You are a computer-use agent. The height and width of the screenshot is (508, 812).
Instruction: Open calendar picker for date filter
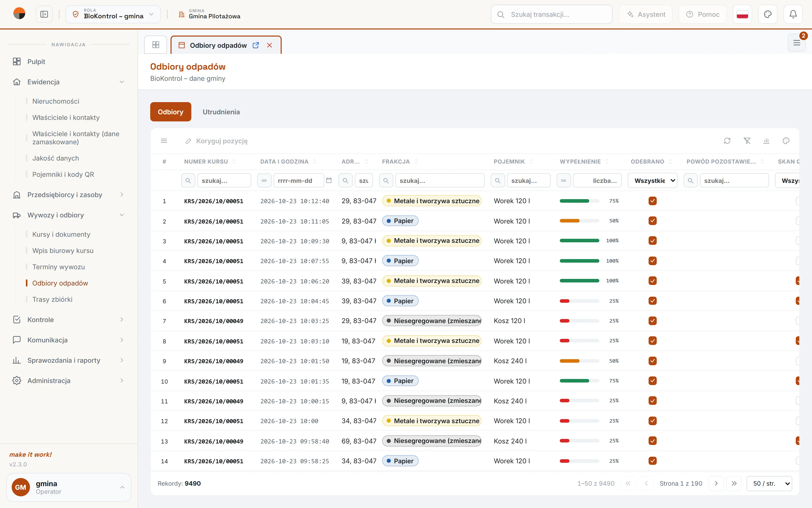(x=329, y=180)
